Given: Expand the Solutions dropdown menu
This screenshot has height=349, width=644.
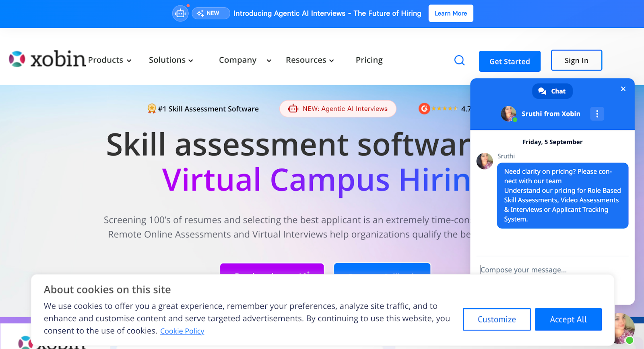Looking at the screenshot, I should 171,60.
